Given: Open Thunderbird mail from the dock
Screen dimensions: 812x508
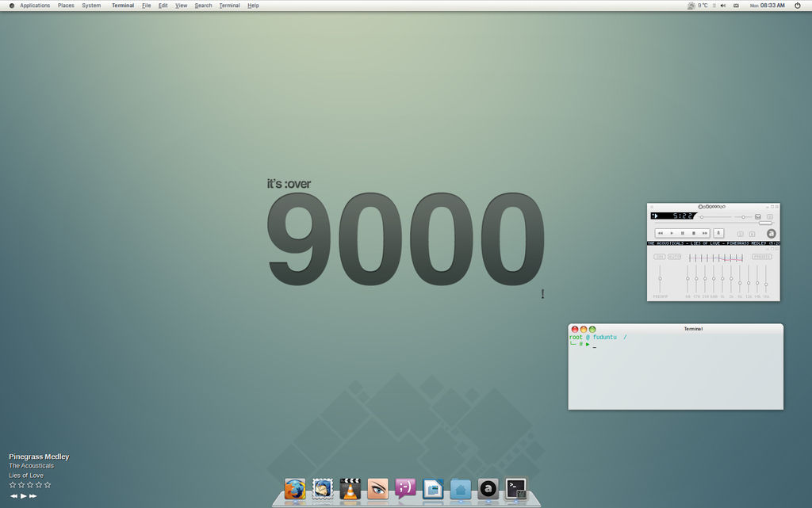Looking at the screenshot, I should pyautogui.click(x=322, y=489).
